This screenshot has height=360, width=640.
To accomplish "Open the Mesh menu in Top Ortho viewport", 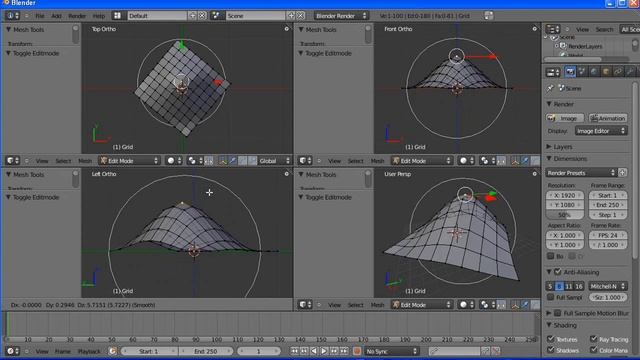I will [85, 161].
